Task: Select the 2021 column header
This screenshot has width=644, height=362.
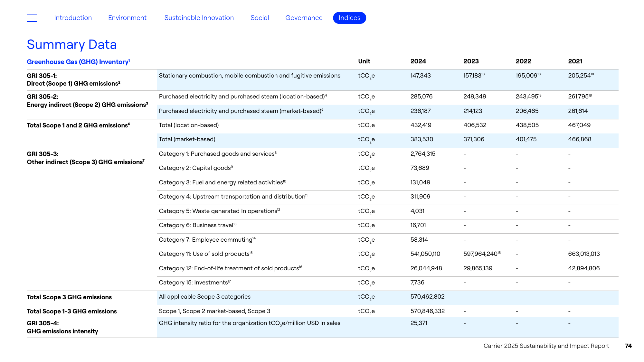Action: click(x=575, y=61)
